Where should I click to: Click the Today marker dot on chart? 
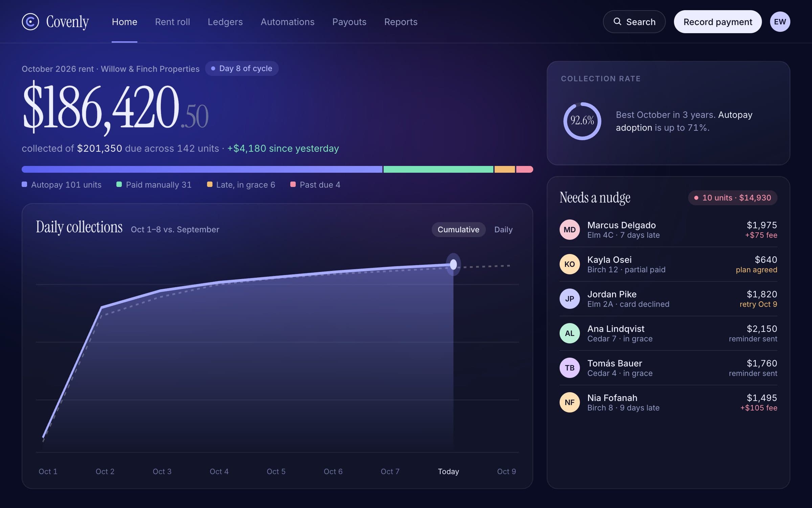[x=453, y=264]
